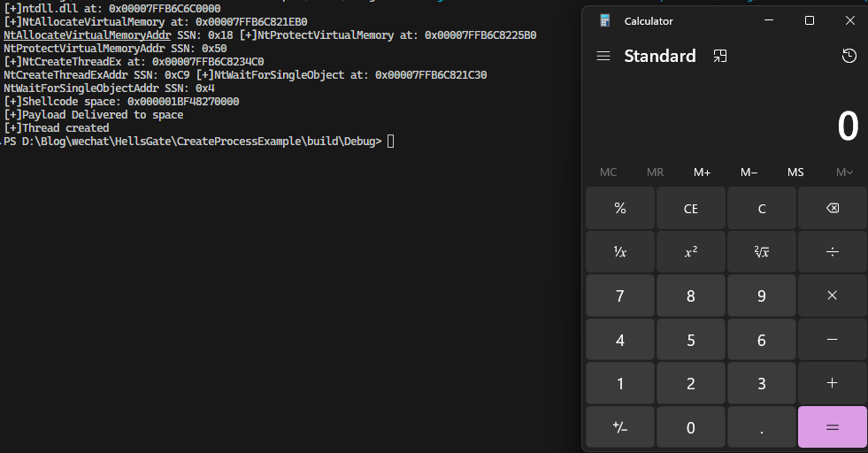Click the multiply operator key

click(x=832, y=296)
